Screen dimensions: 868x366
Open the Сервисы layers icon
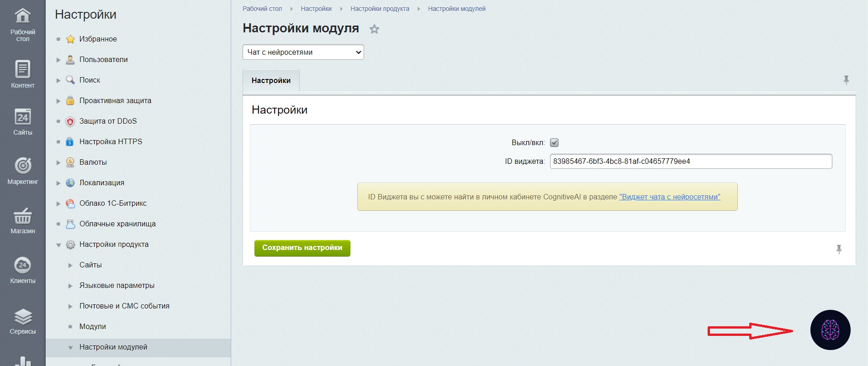tap(22, 316)
